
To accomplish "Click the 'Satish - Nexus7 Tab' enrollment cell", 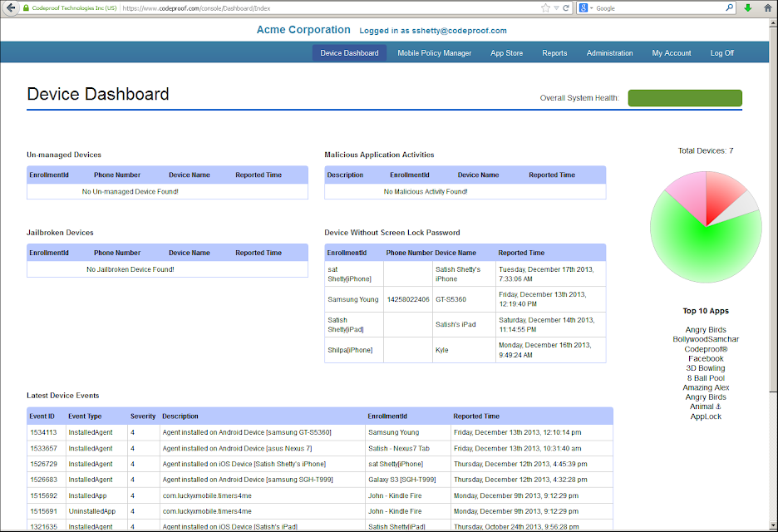I will tap(399, 448).
